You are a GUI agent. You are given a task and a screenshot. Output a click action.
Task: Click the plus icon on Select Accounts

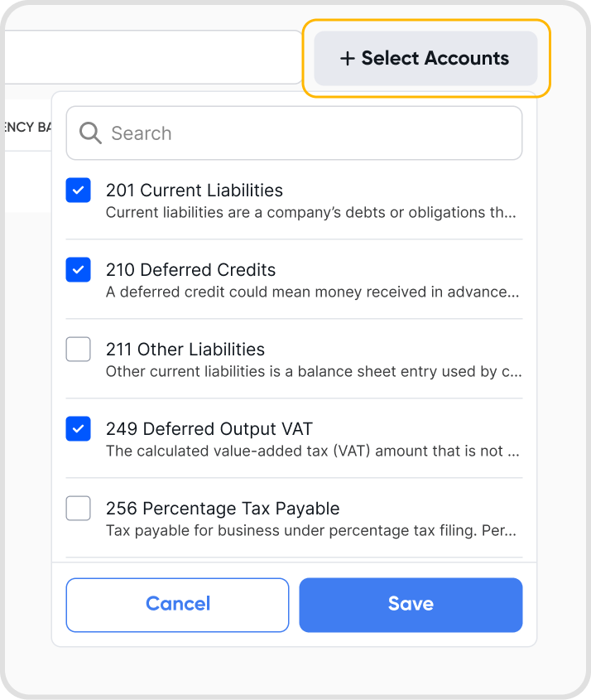pos(348,59)
